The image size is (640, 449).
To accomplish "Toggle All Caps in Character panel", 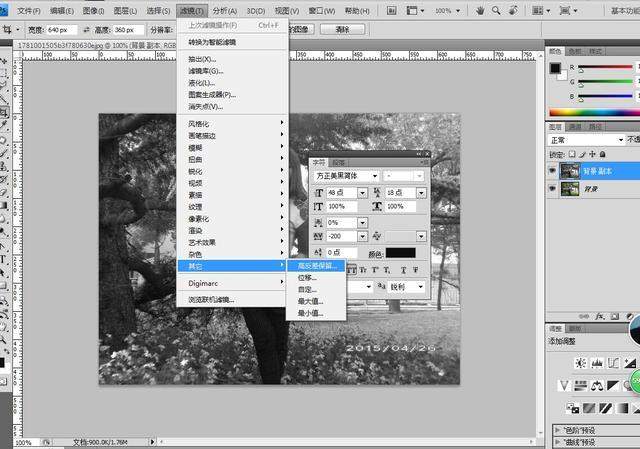I will click(x=351, y=270).
